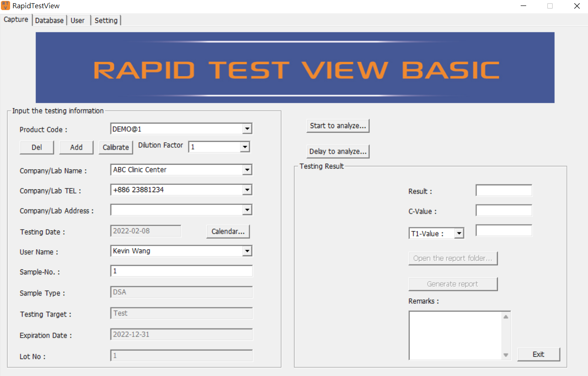Click the Rapid Test View Basic banner
This screenshot has height=376, width=588.
point(295,67)
